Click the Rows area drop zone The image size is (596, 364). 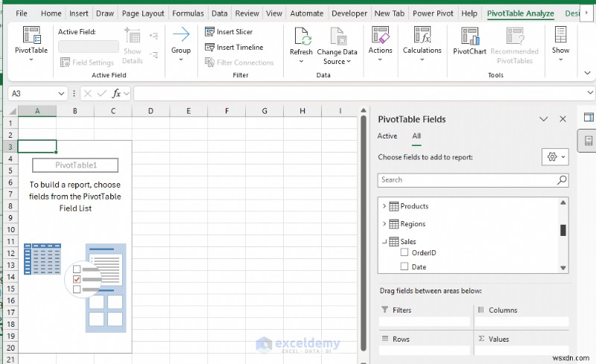(425, 351)
